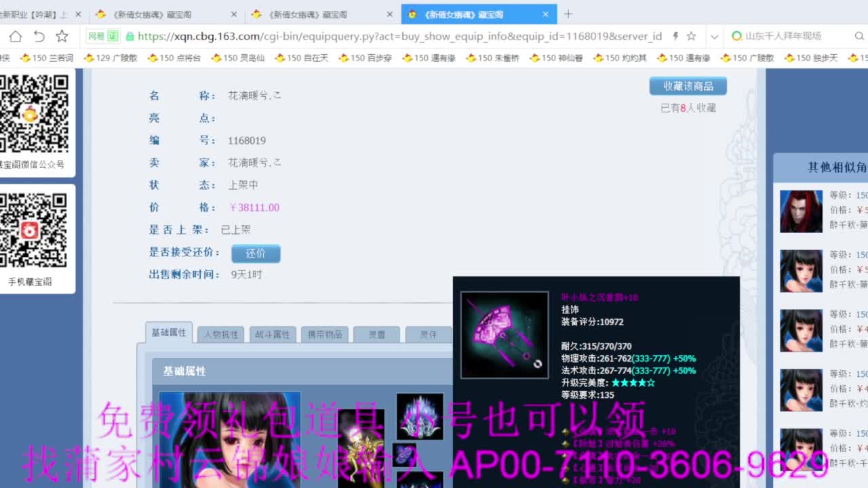The image size is (868, 488).
Task: Select the 战斗属性 combat stats tab
Action: click(272, 333)
